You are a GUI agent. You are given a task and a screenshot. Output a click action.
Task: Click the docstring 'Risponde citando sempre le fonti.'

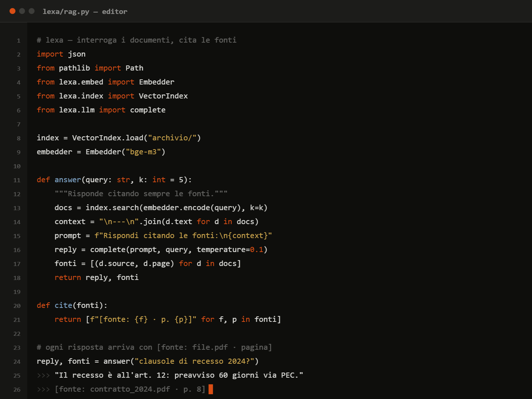click(x=141, y=194)
